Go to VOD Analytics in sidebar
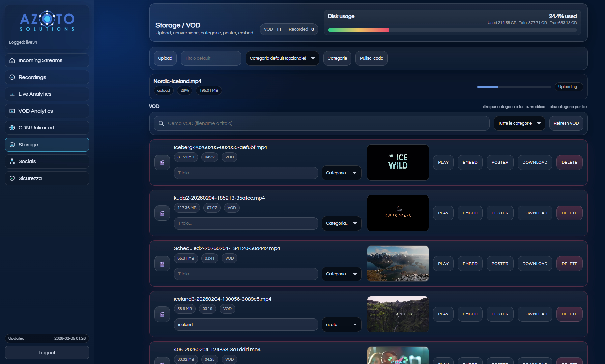Screen dimensions: 605x364 [x=47, y=111]
